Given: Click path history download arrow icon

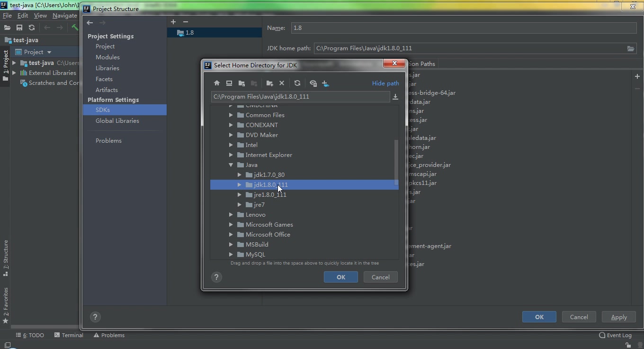Looking at the screenshot, I should click(x=395, y=97).
